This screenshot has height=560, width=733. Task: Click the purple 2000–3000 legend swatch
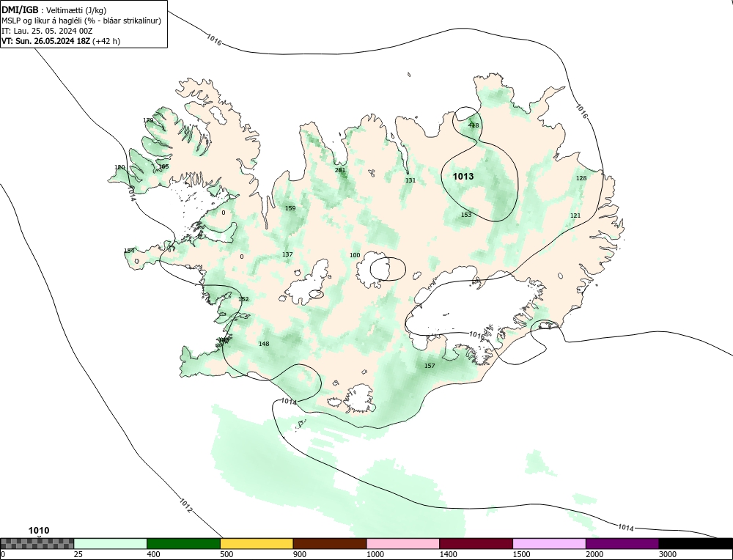pos(622,544)
